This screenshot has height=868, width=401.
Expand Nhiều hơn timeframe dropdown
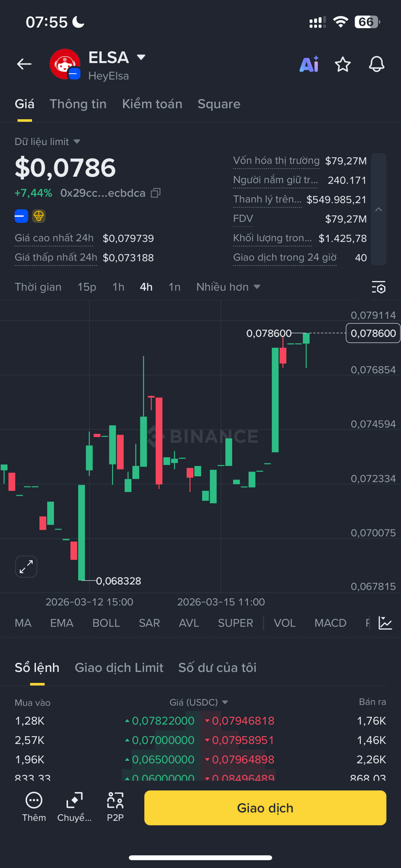coord(228,287)
